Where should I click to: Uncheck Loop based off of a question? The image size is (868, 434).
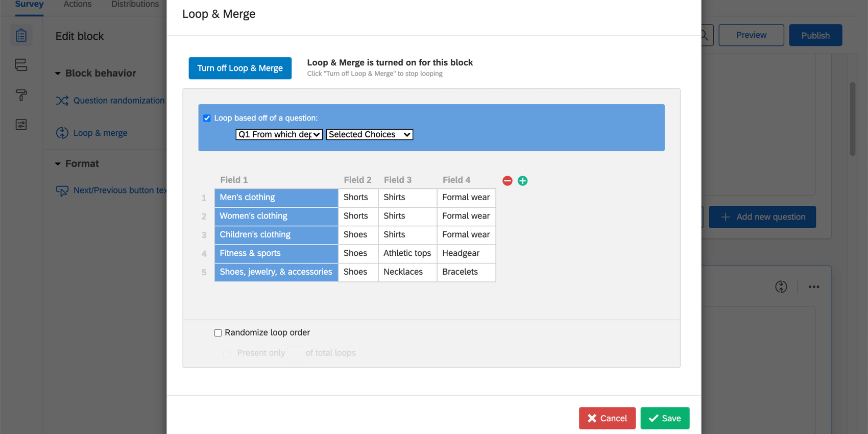tap(207, 118)
